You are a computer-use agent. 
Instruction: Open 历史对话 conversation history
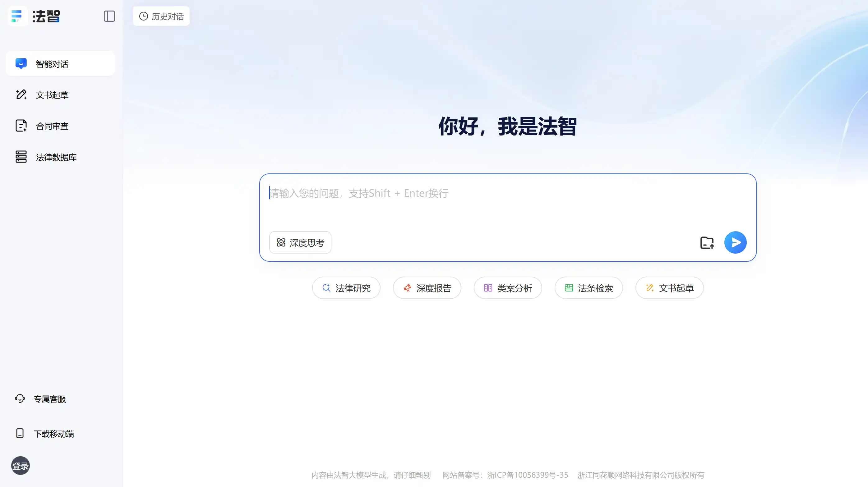pos(161,16)
